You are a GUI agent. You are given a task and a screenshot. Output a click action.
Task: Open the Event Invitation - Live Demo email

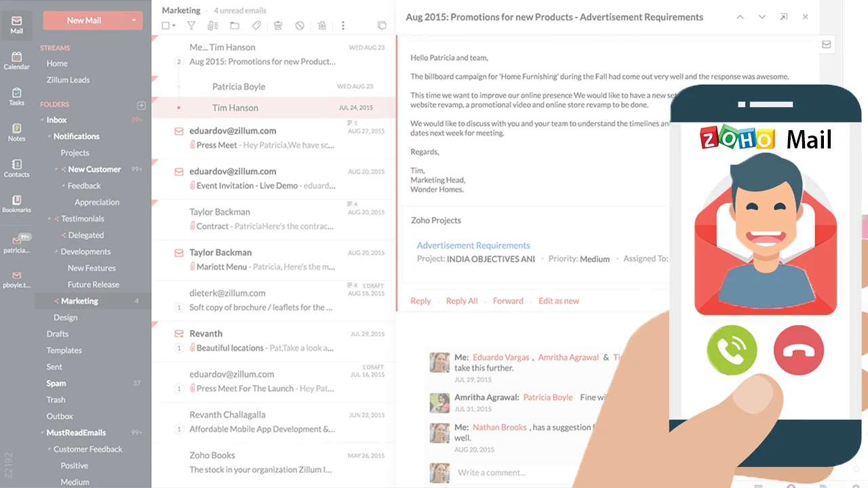pos(273,179)
